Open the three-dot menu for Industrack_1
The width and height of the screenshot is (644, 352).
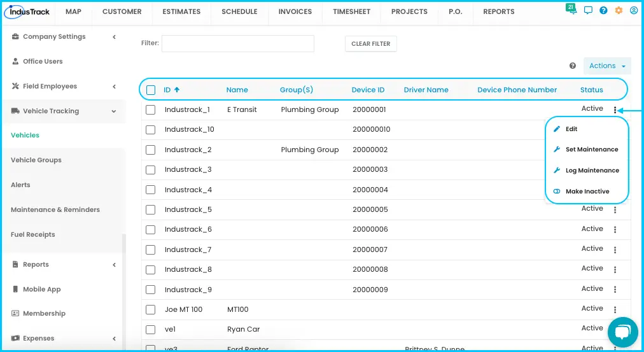tap(615, 109)
